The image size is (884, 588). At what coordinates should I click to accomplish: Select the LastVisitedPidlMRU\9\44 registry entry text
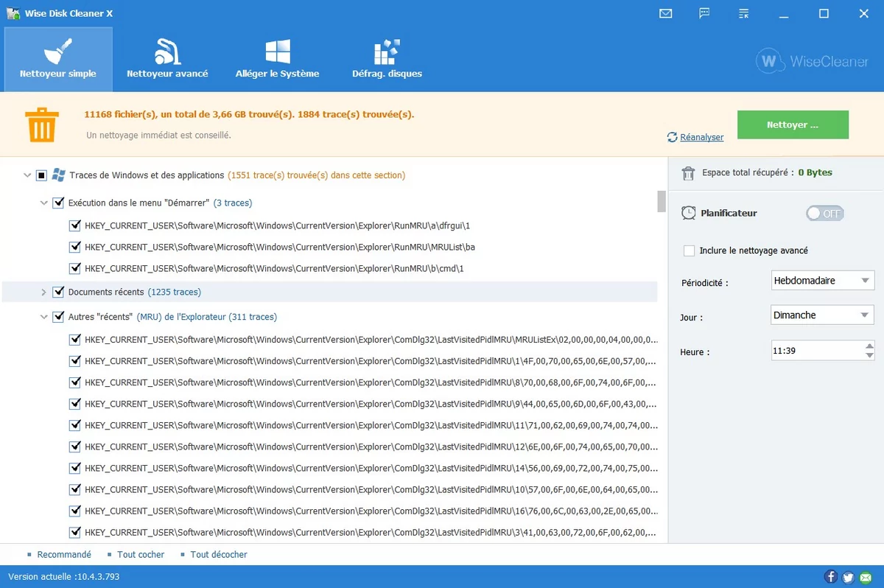[x=371, y=404]
